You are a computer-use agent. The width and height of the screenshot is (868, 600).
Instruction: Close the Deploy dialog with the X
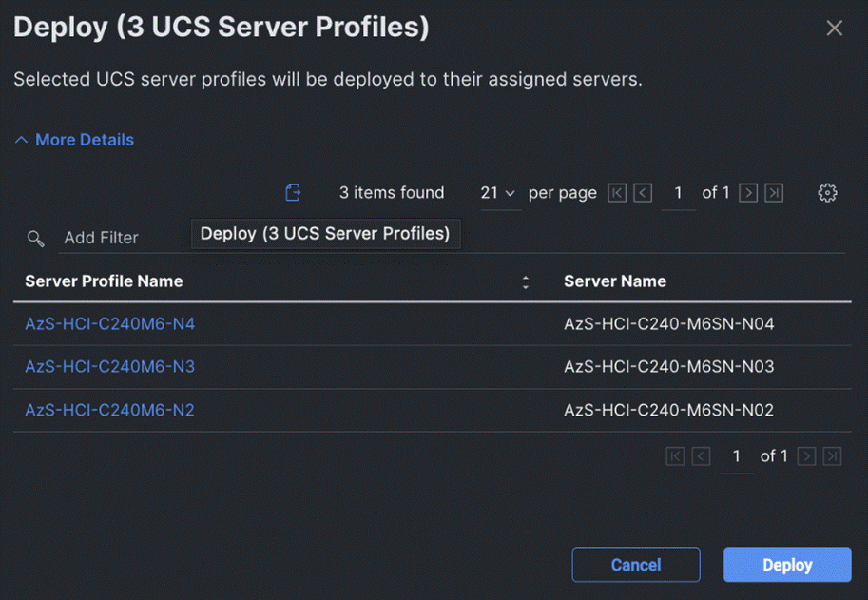point(834,28)
